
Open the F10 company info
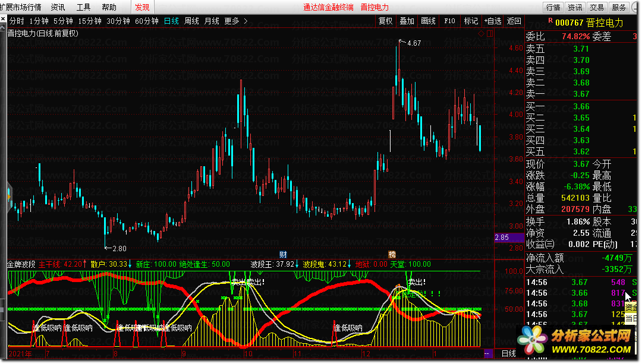click(449, 21)
